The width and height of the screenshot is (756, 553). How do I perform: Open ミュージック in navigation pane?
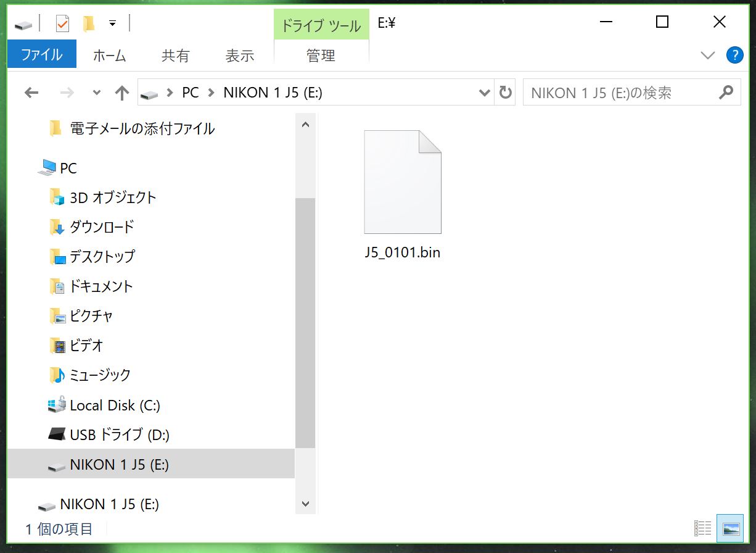[100, 375]
